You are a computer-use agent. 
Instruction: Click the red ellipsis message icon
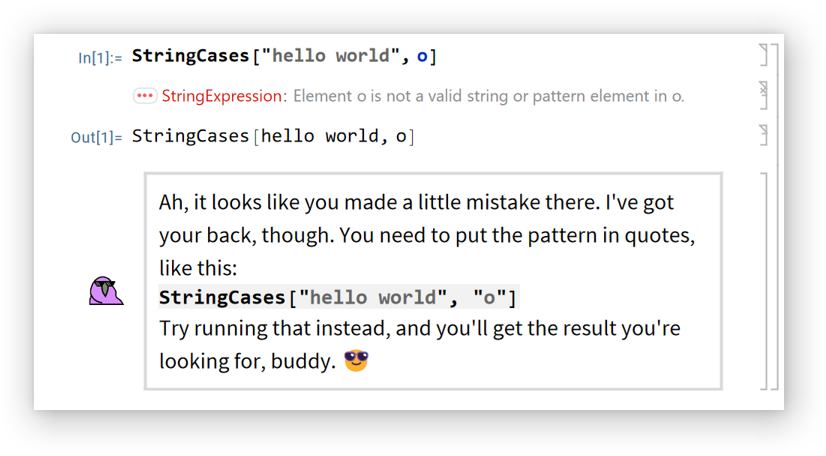(145, 96)
